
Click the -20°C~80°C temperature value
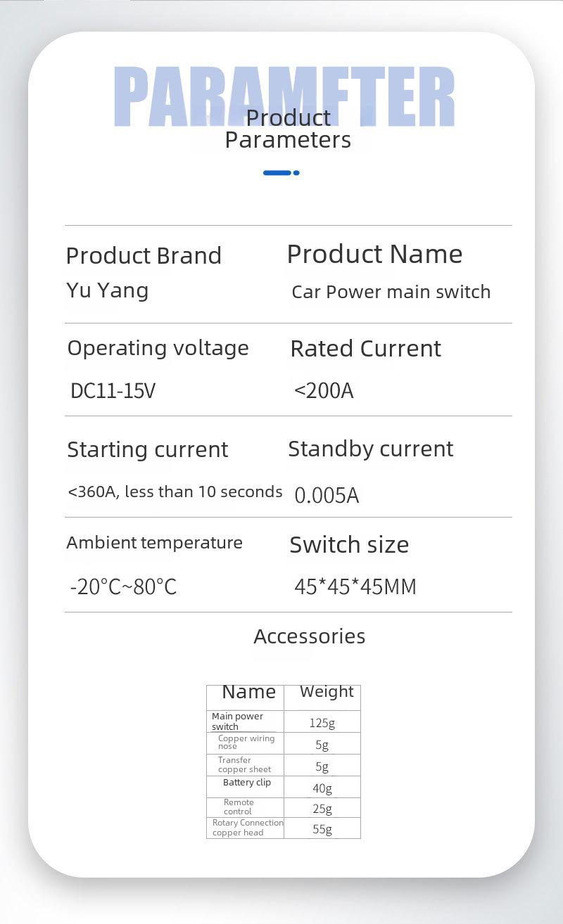pyautogui.click(x=123, y=586)
